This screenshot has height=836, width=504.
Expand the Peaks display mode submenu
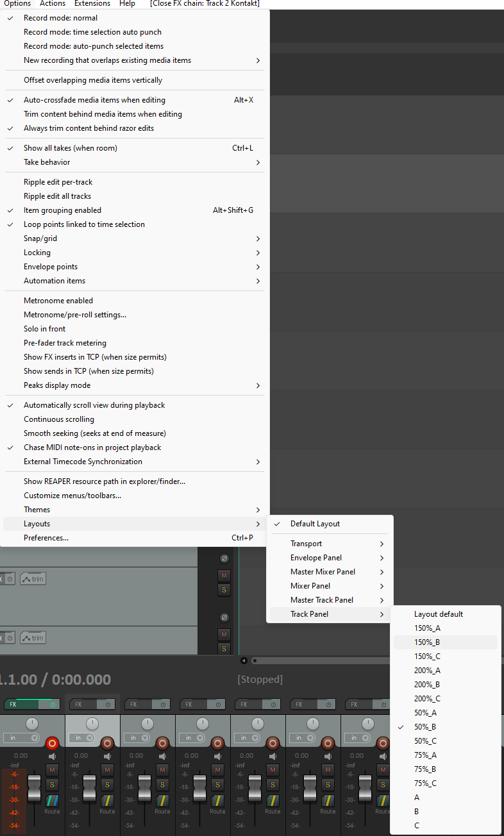click(x=135, y=385)
